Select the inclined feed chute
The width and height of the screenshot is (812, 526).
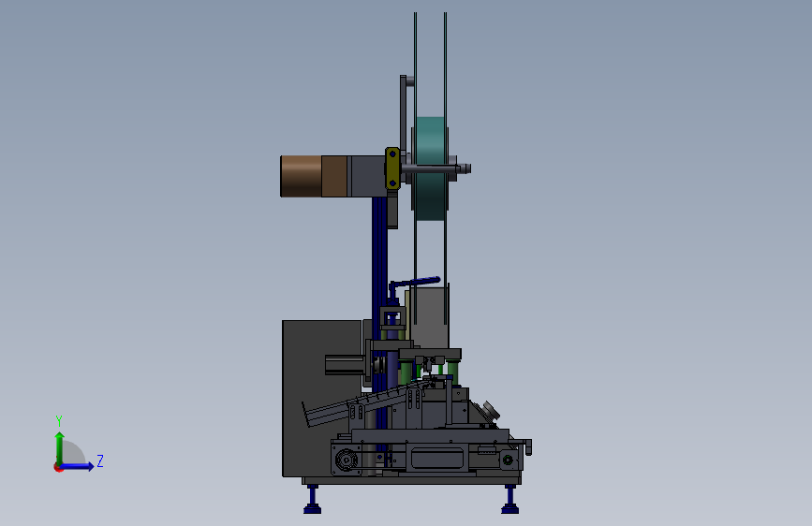coord(362,404)
